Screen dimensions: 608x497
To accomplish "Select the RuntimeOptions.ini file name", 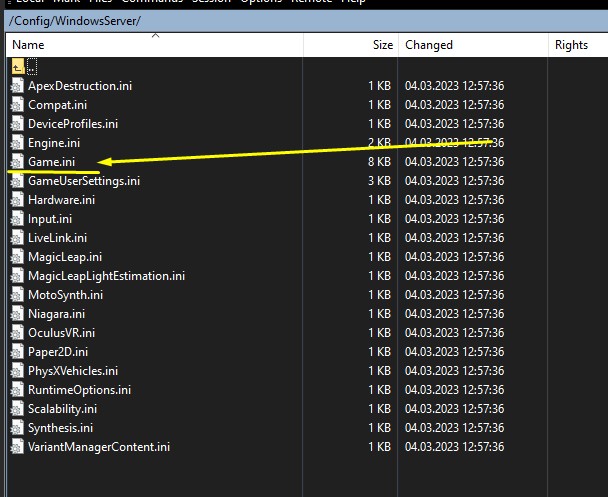I will coord(79,390).
